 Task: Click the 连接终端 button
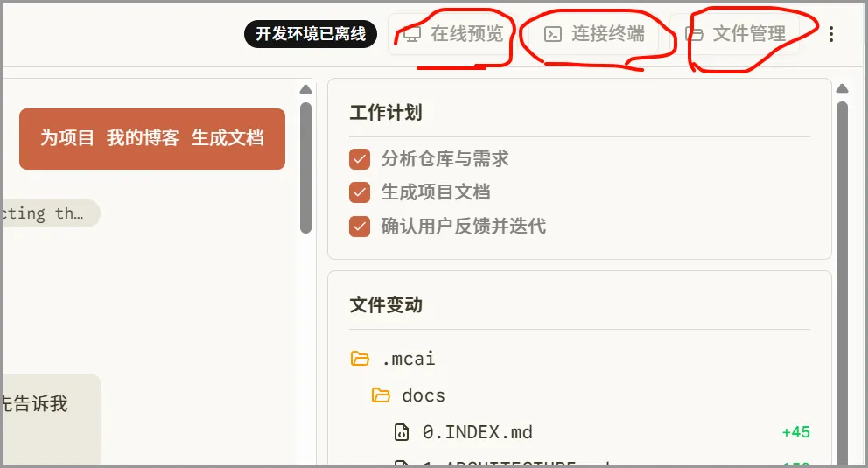click(594, 34)
